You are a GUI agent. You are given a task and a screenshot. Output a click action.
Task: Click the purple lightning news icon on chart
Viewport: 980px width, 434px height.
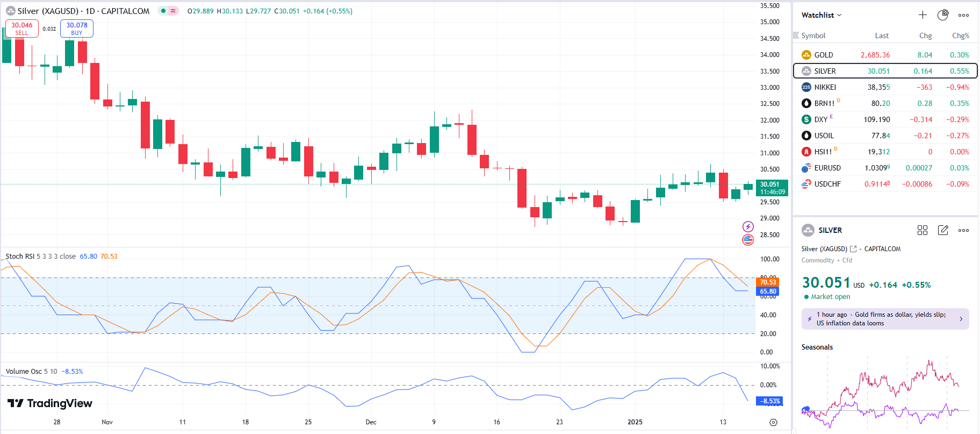[748, 226]
